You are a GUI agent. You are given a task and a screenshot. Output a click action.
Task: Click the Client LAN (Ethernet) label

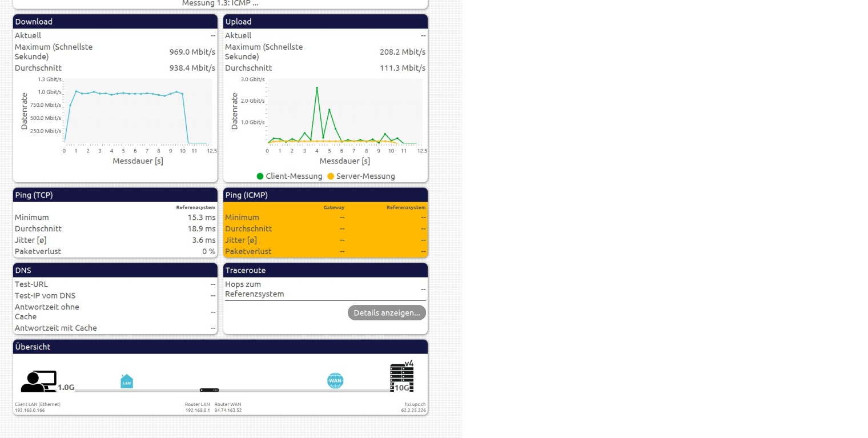pos(37,404)
